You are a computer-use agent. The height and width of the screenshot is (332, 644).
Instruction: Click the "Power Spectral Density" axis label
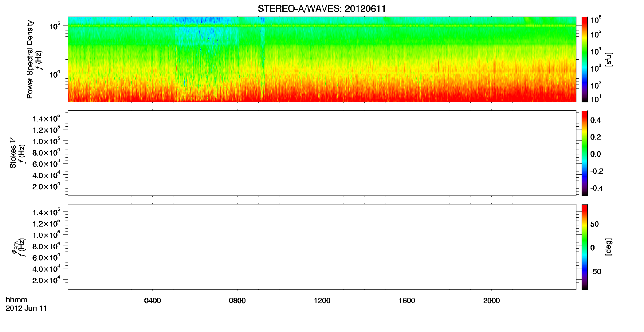(x=30, y=59)
